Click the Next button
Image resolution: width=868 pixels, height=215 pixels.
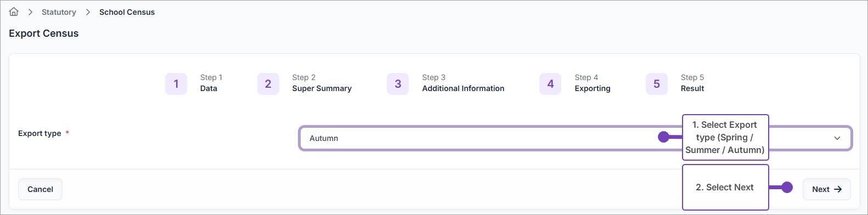(826, 189)
